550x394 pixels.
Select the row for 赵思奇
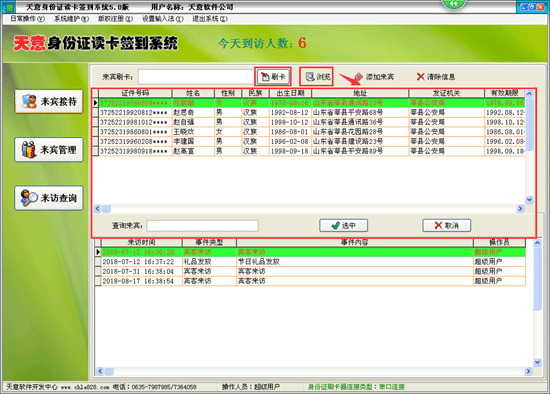coord(312,113)
